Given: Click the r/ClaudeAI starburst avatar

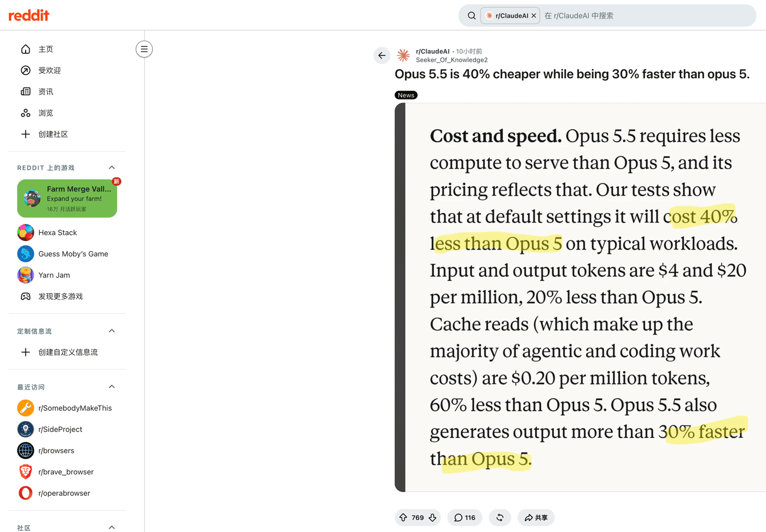Looking at the screenshot, I should tap(403, 55).
